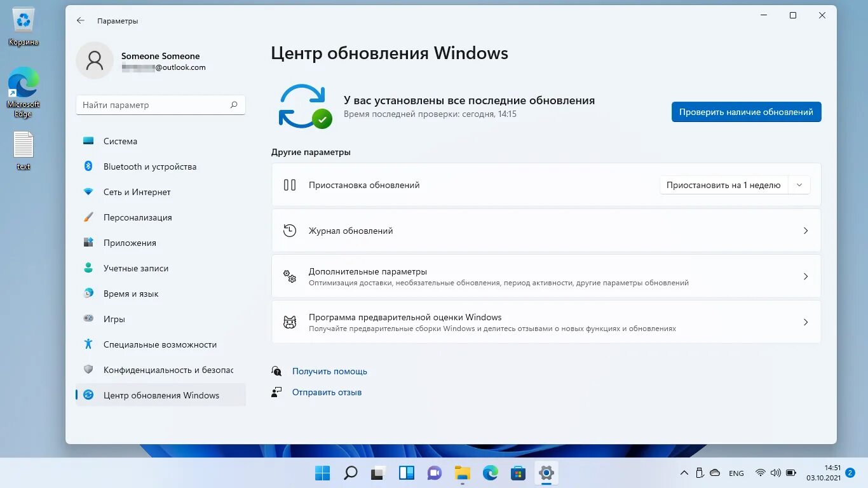Click the Система monitor icon in sidebar

88,141
